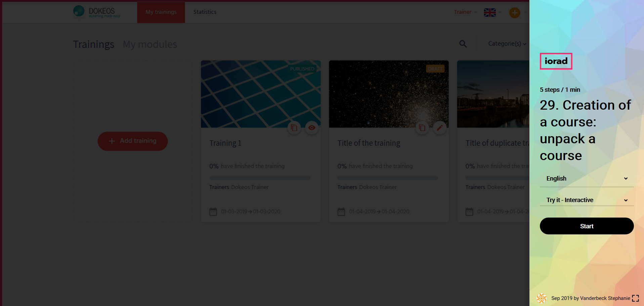Toggle fullscreen with the brackets icon

[635, 298]
